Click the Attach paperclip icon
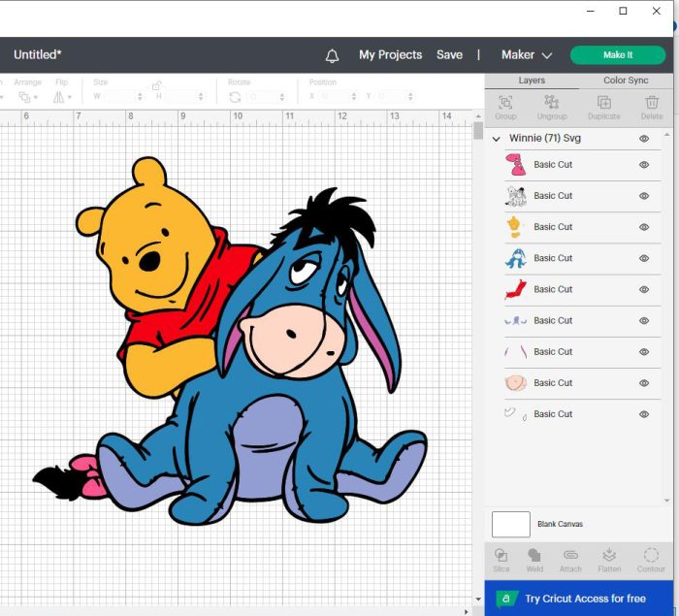Viewport: 679px width, 616px height. click(x=570, y=555)
